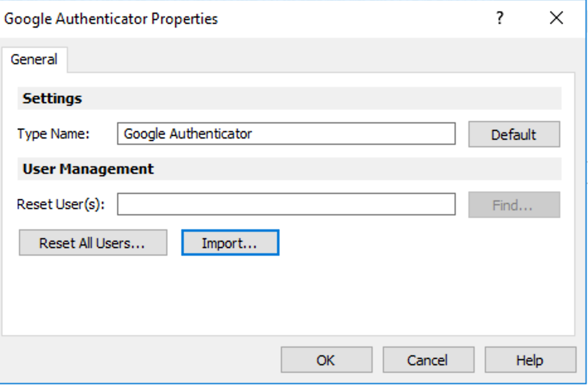
Task: Dismiss the dialog with Cancel
Action: [429, 360]
